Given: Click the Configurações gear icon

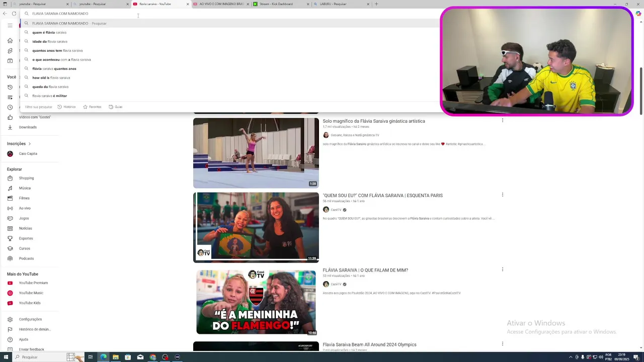Looking at the screenshot, I should [x=10, y=319].
